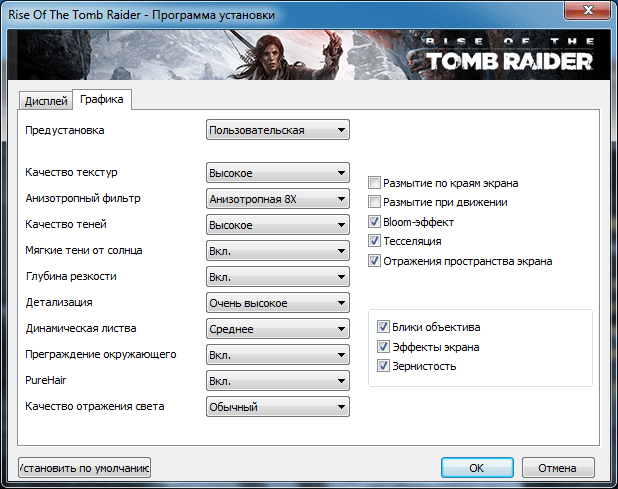
Task: Close the setup window
Action: pos(588,10)
